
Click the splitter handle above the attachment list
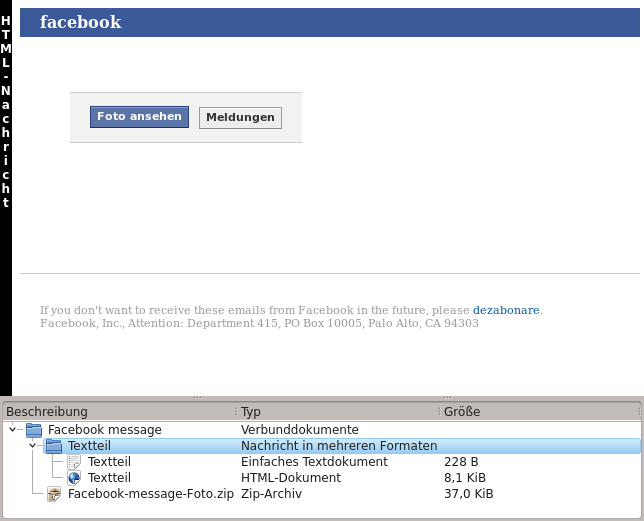click(322, 397)
